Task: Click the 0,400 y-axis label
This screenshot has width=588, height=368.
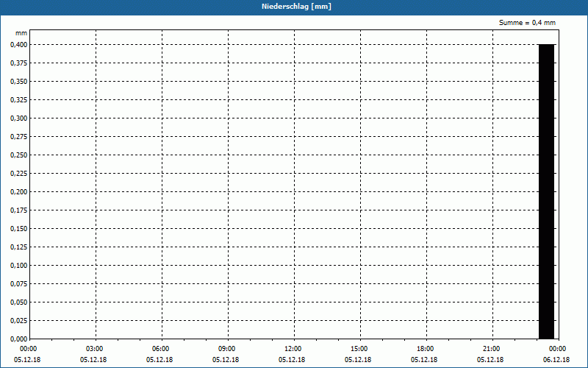Action: click(19, 45)
